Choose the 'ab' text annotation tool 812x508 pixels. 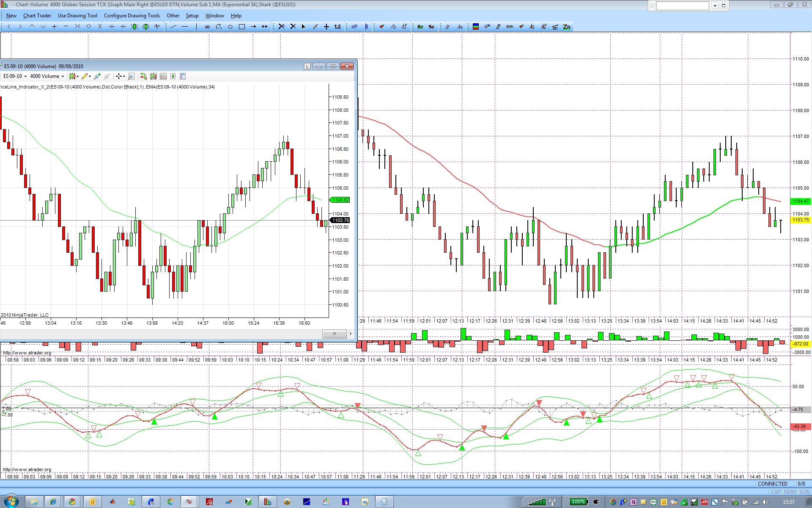[207, 27]
